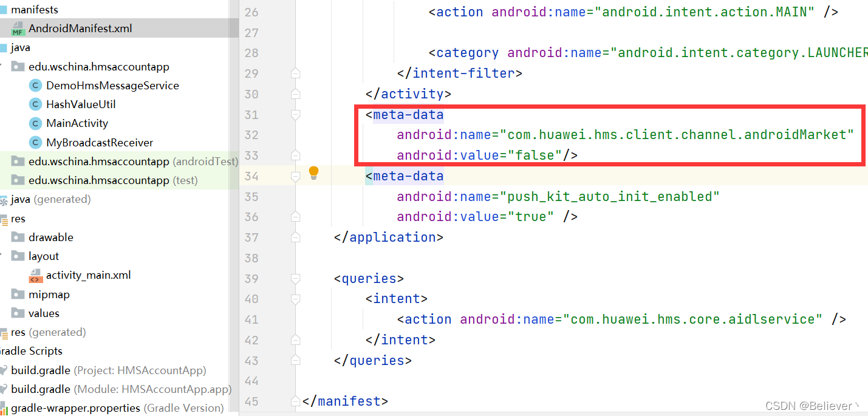This screenshot has width=868, height=416.
Task: Select edu.wschina.hmsaccountapp (test) package
Action: click(x=113, y=180)
